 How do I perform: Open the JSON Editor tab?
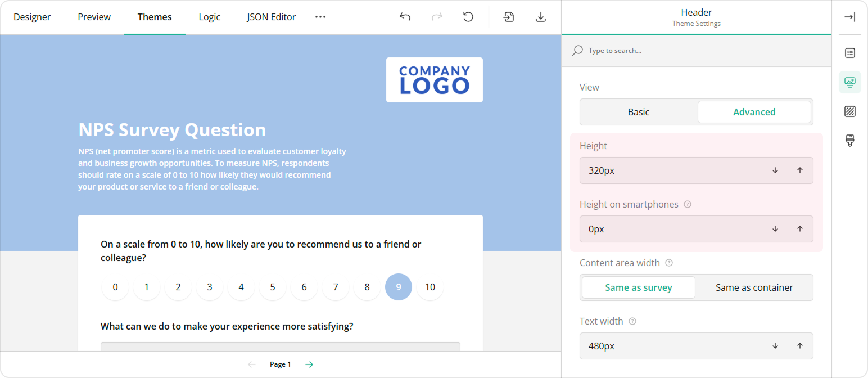pyautogui.click(x=271, y=17)
